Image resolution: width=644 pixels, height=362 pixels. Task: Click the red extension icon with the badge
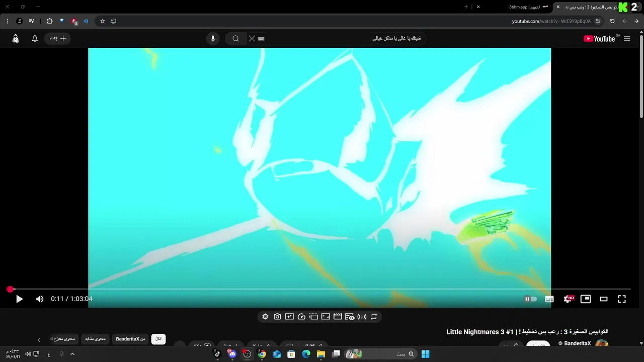tap(74, 21)
